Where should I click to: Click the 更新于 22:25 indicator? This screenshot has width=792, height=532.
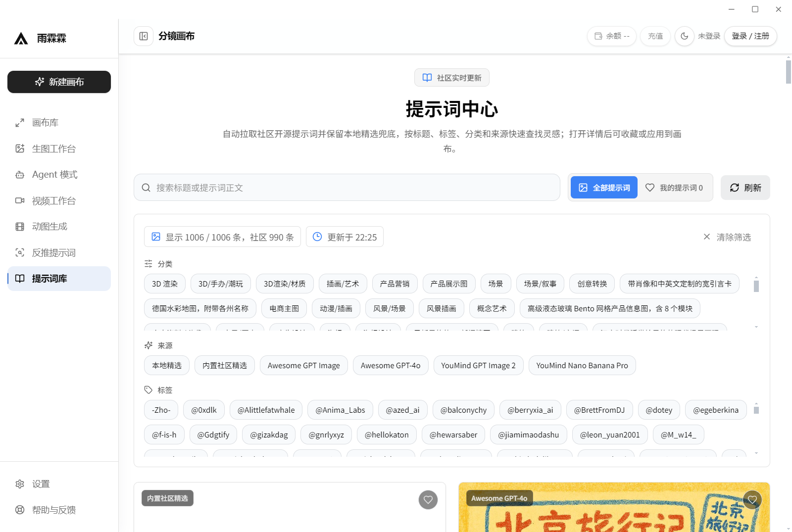[345, 237]
